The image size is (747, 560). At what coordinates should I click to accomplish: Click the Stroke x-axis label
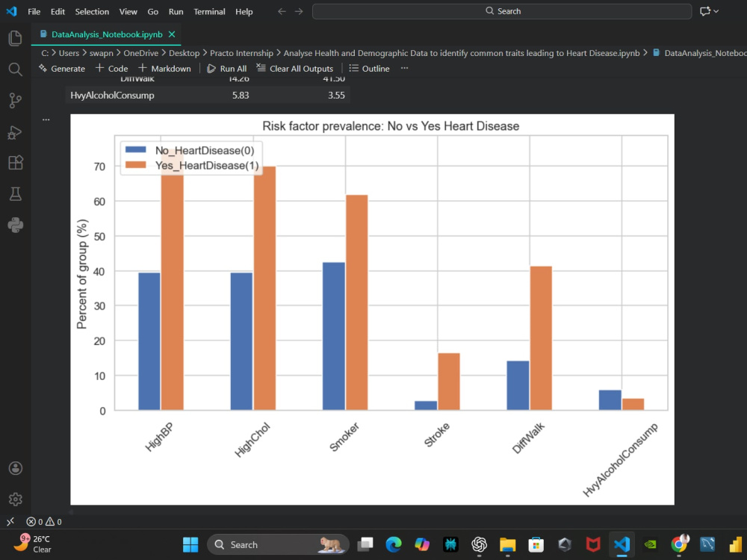tap(437, 435)
